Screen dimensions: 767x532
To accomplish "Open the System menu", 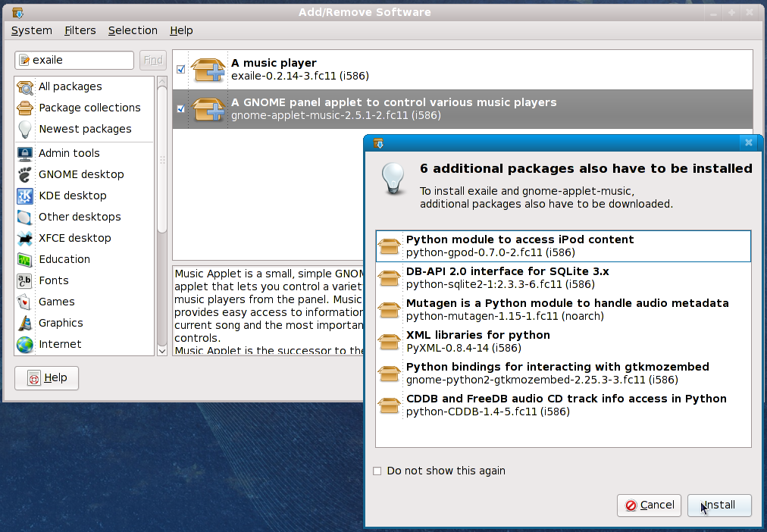I will coord(32,30).
